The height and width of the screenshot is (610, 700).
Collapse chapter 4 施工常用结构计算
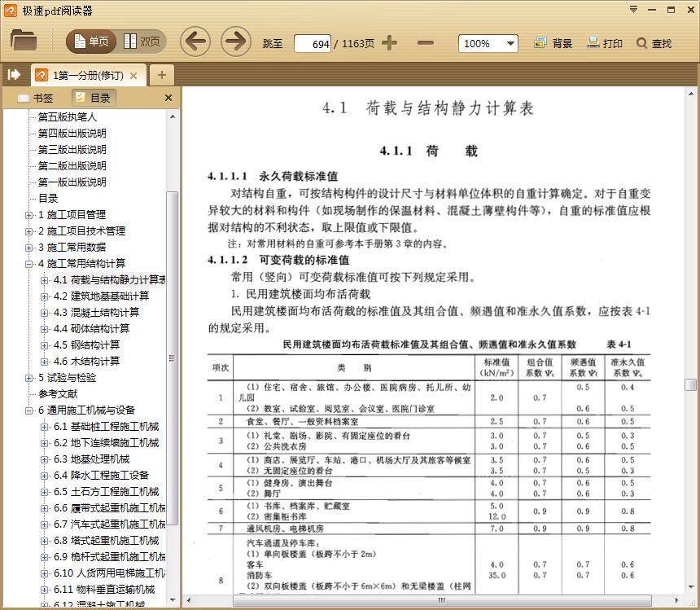(x=29, y=265)
